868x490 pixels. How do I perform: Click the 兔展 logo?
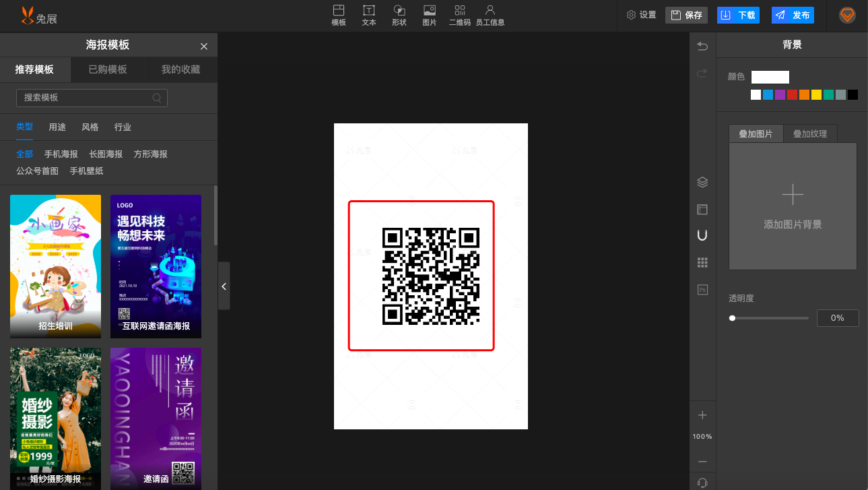coord(39,16)
